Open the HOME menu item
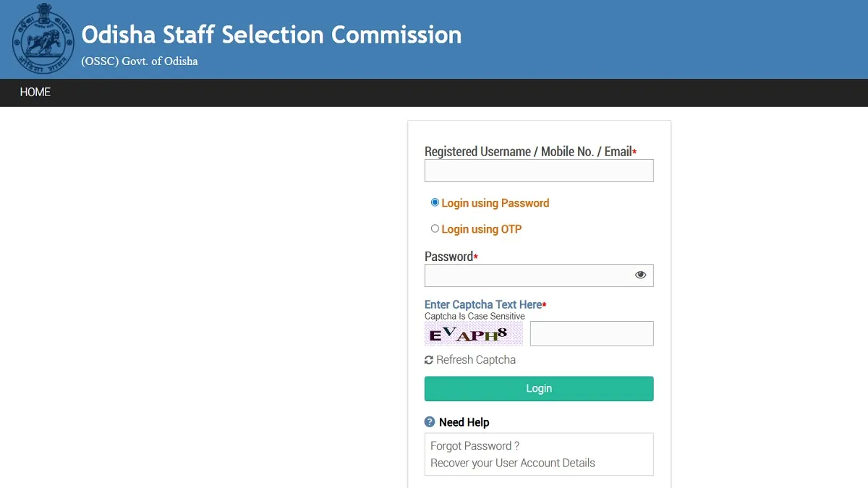 coord(35,92)
